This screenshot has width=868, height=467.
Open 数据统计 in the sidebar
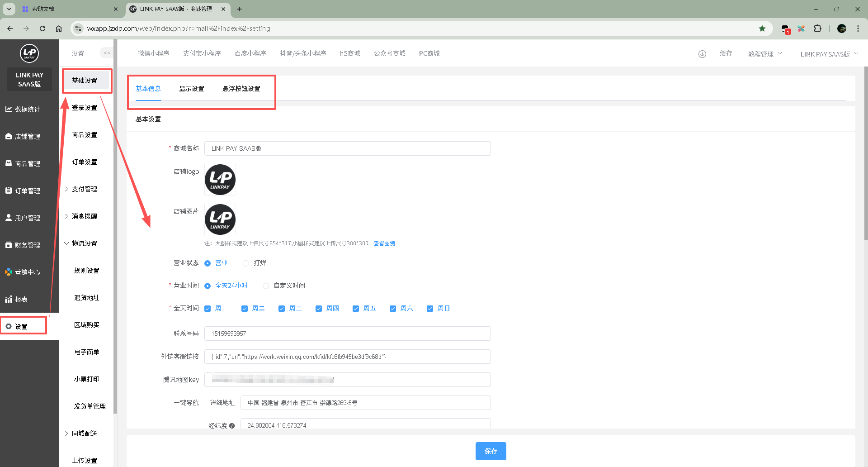27,110
